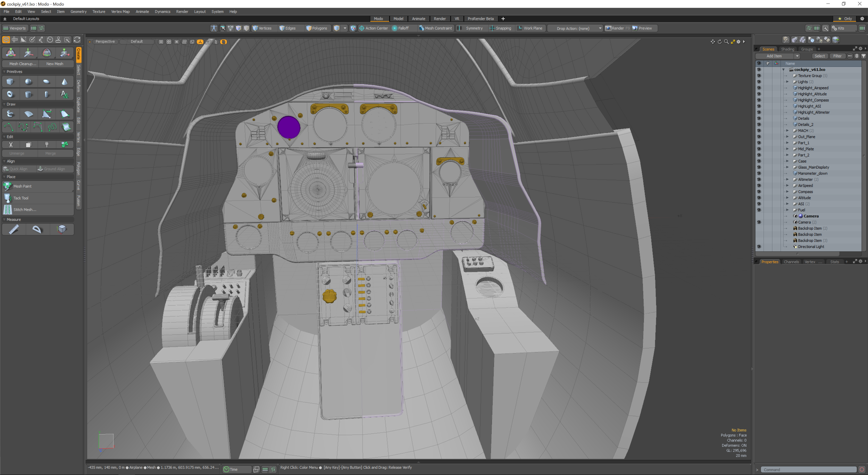Screen dimensions: 868x475
Task: Click the Select button above the item list
Action: pyautogui.click(x=820, y=56)
